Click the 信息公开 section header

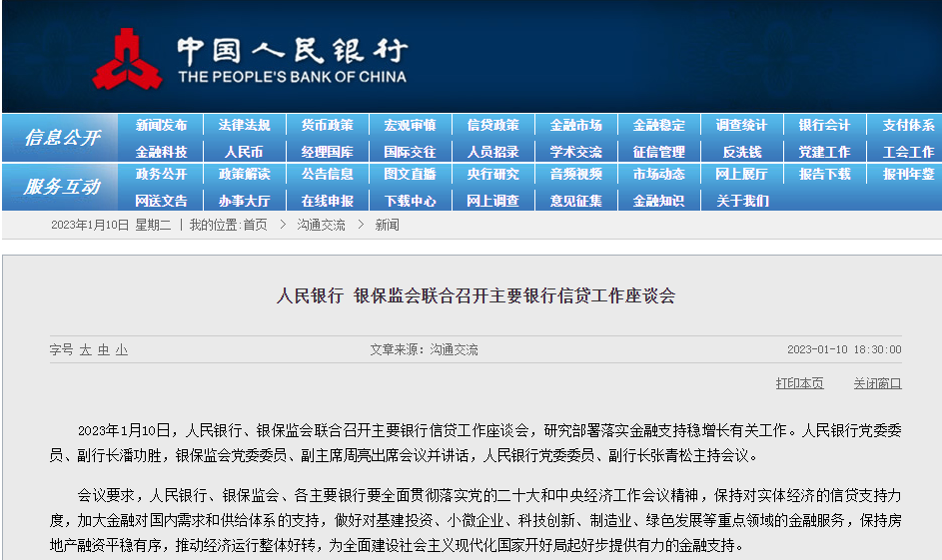click(x=62, y=138)
